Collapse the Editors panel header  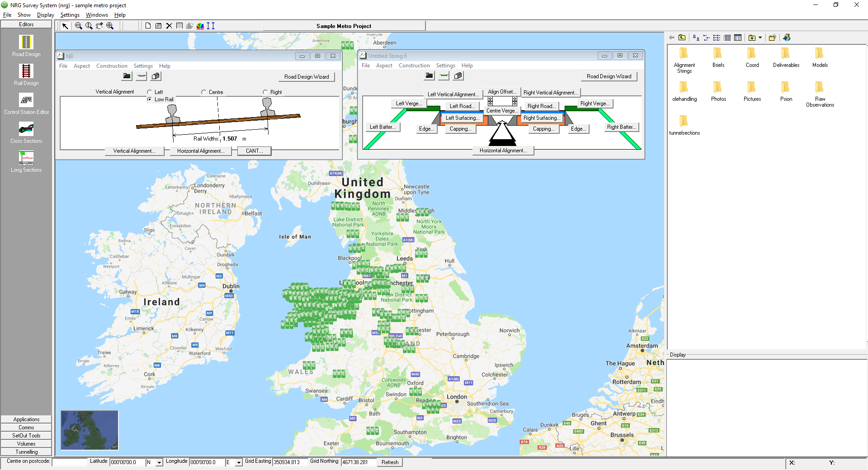[x=26, y=24]
